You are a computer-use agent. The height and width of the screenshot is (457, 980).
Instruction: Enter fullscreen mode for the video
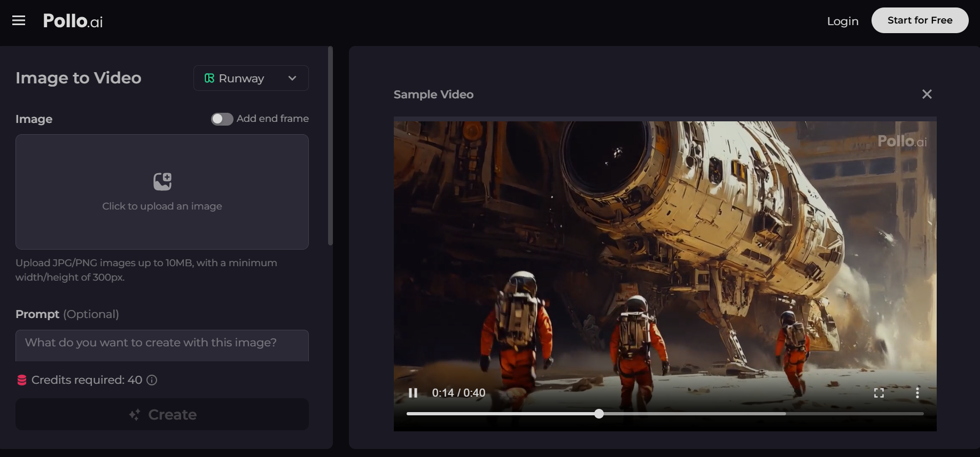[878, 393]
